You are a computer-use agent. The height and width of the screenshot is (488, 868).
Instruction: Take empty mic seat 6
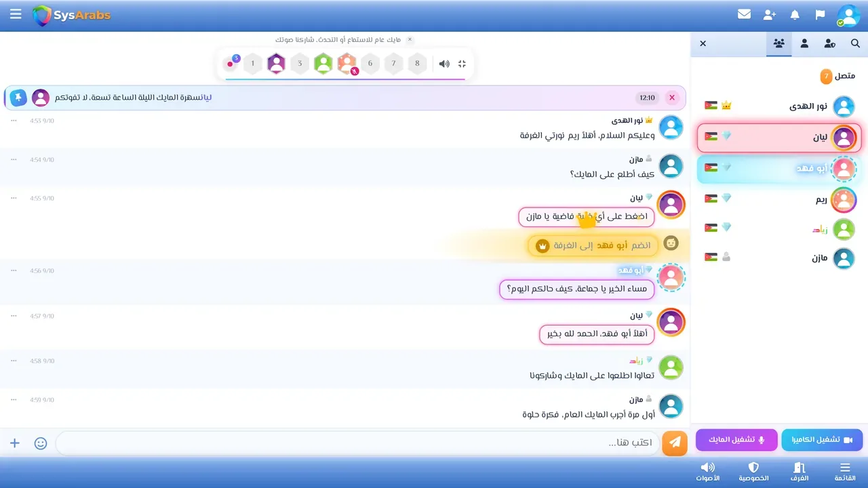point(370,64)
